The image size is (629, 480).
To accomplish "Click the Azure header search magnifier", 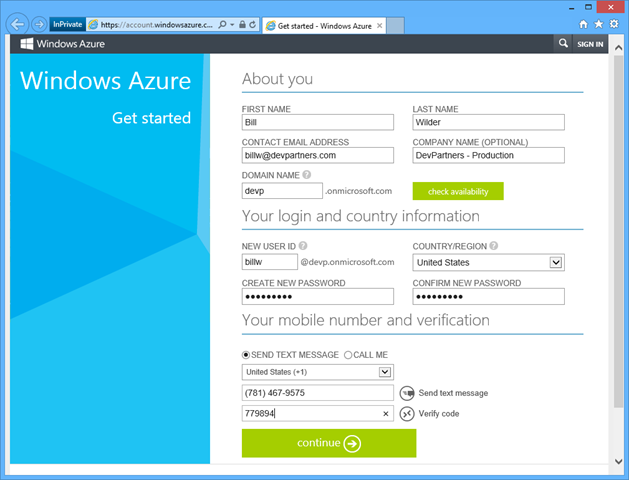I will [x=564, y=44].
